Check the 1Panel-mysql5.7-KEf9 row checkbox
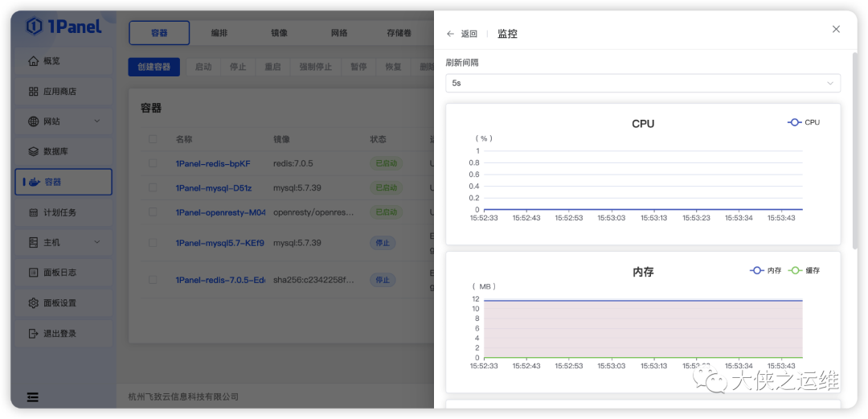The width and height of the screenshot is (868, 419). (x=153, y=243)
